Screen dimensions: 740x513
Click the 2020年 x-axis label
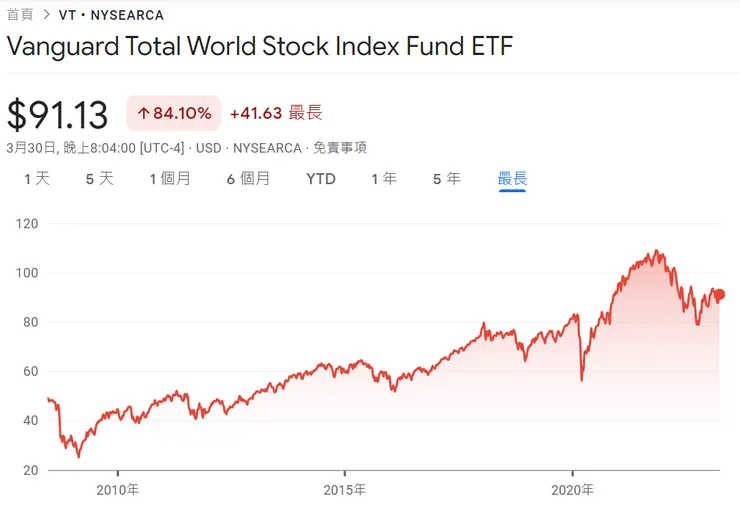(x=573, y=490)
